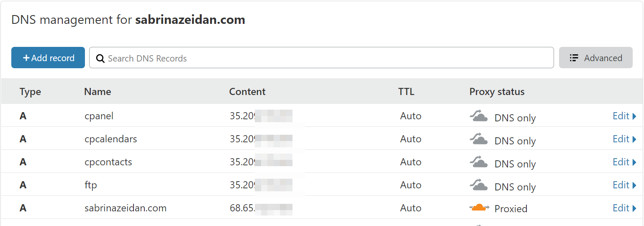
Task: Click the magnifier icon in search bar
Action: 100,58
